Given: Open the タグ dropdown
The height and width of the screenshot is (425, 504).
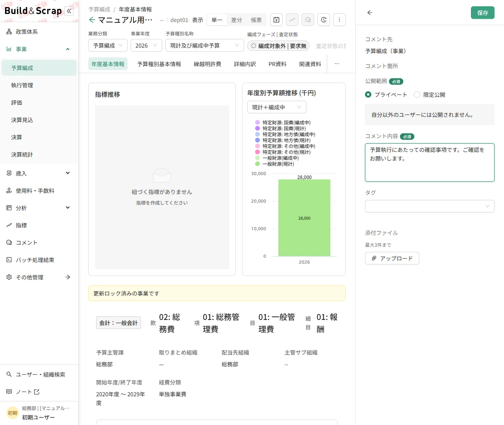Looking at the screenshot, I should pos(430,206).
